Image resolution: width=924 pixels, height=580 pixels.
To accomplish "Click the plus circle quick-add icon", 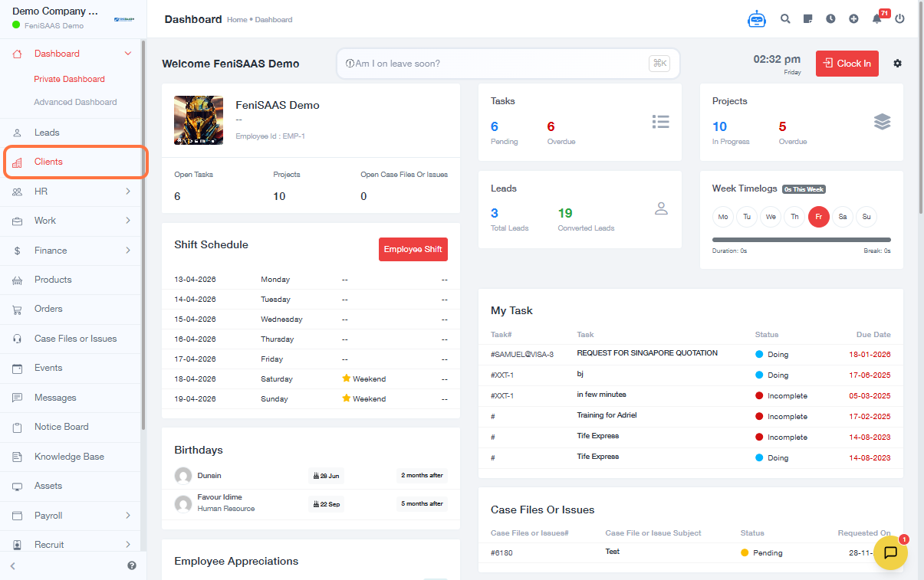I will tap(853, 19).
